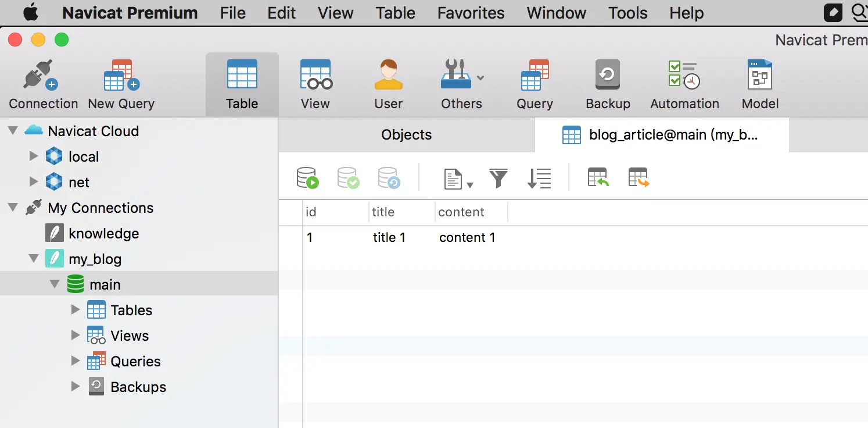
Task: Expand the Tables tree node
Action: click(75, 310)
